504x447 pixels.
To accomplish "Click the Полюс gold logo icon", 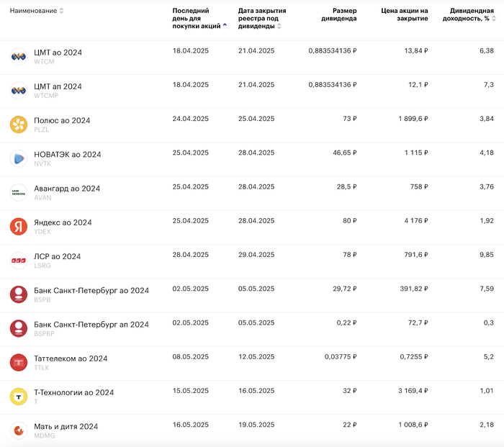I will tap(19, 125).
